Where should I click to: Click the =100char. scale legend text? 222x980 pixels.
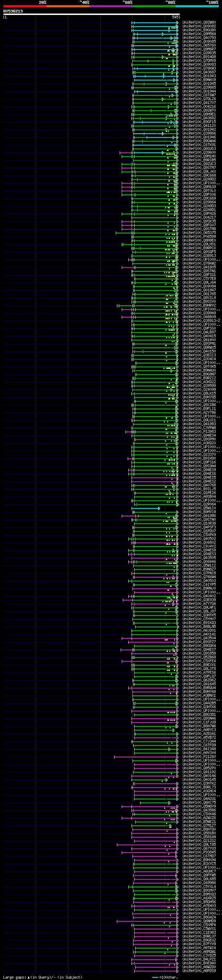pos(169,977)
